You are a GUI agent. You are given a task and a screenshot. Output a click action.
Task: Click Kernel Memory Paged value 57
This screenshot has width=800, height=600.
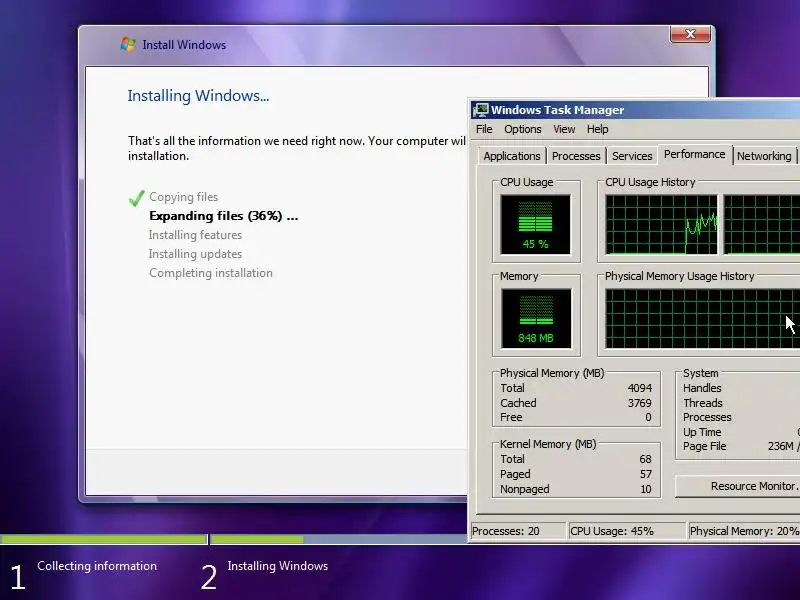pyautogui.click(x=646, y=474)
